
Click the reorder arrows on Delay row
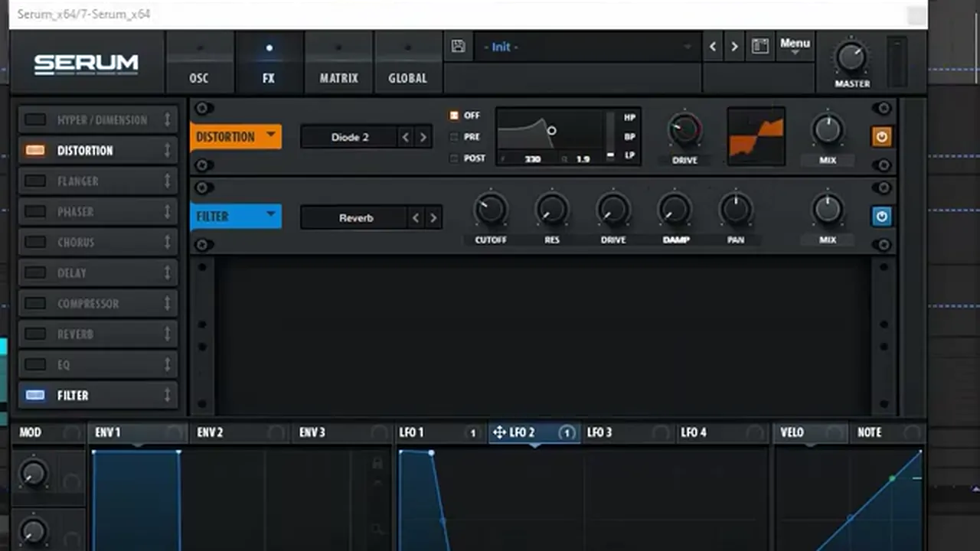[167, 273]
